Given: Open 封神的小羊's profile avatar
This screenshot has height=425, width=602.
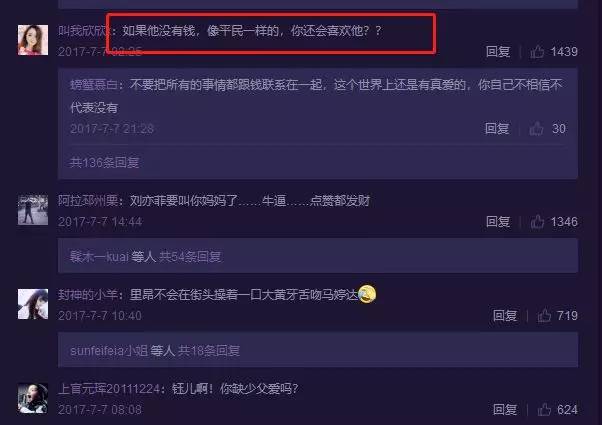Looking at the screenshot, I should (x=33, y=304).
